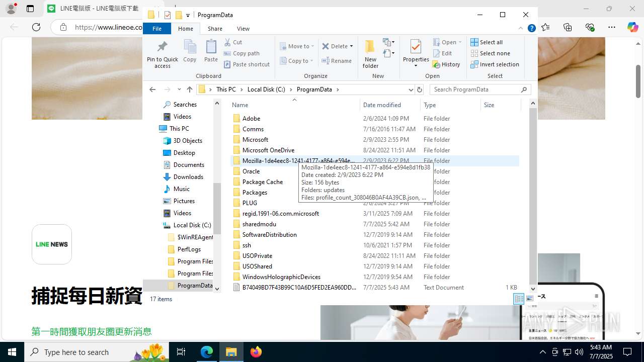Click the Open dropdown in Open group

tap(447, 42)
